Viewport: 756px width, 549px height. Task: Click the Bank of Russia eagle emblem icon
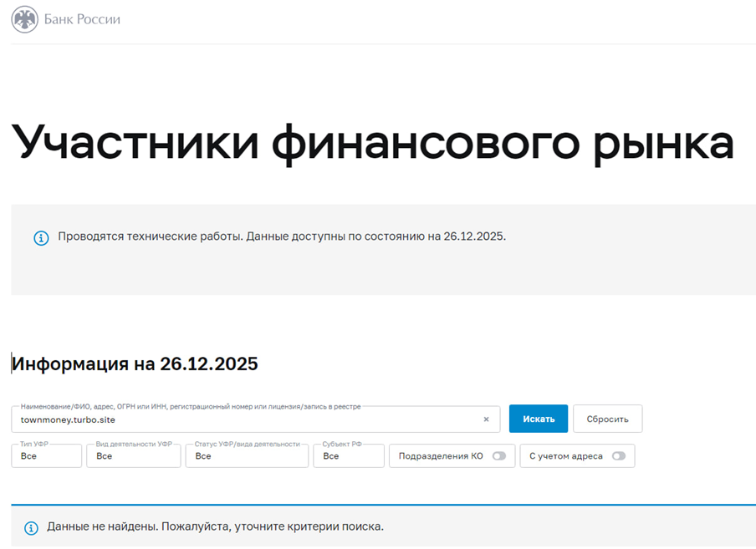click(x=26, y=18)
